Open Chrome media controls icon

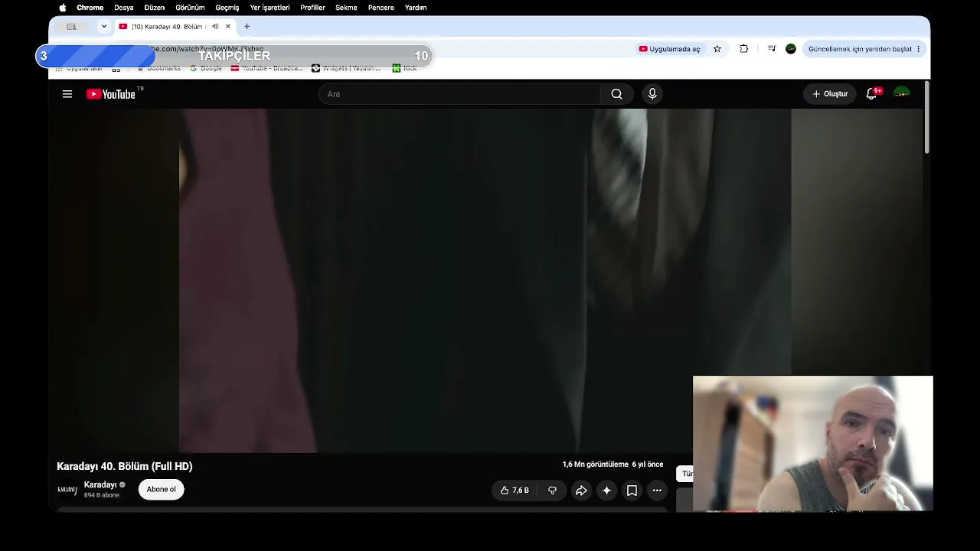coord(772,49)
